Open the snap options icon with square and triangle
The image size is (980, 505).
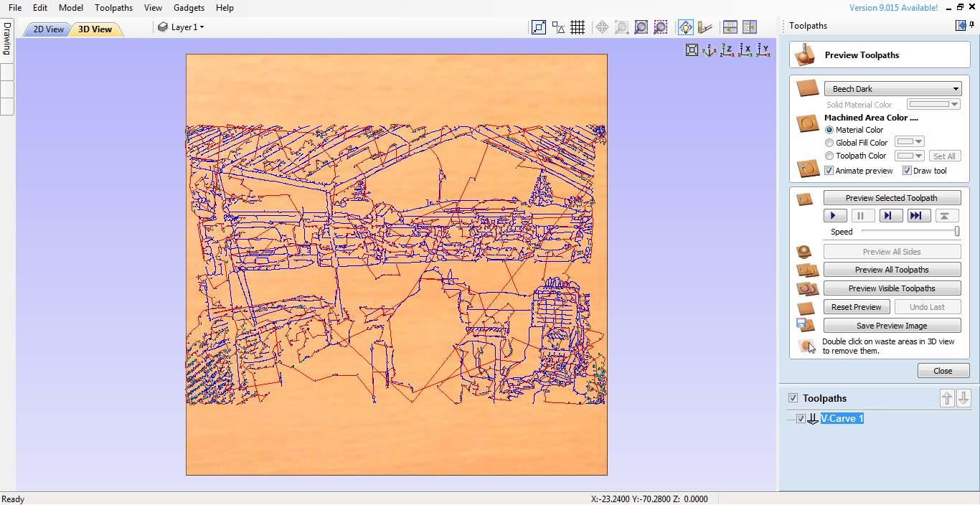tap(558, 27)
